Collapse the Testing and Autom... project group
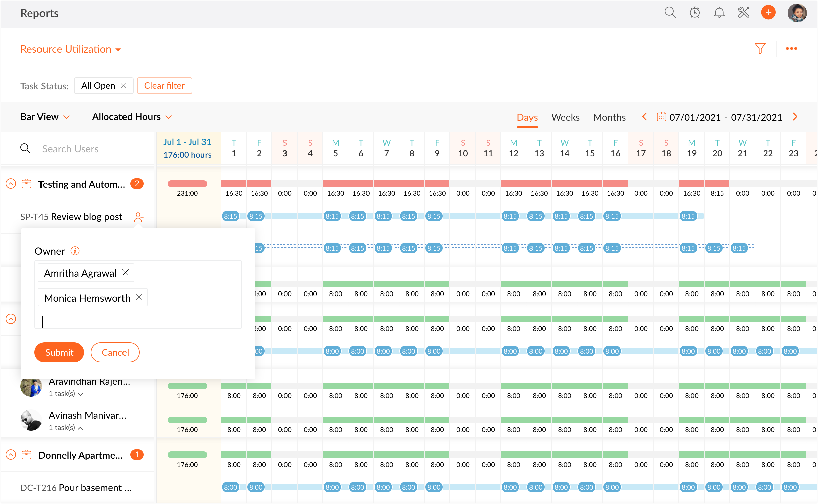Viewport: 818px width, 504px height. point(11,184)
